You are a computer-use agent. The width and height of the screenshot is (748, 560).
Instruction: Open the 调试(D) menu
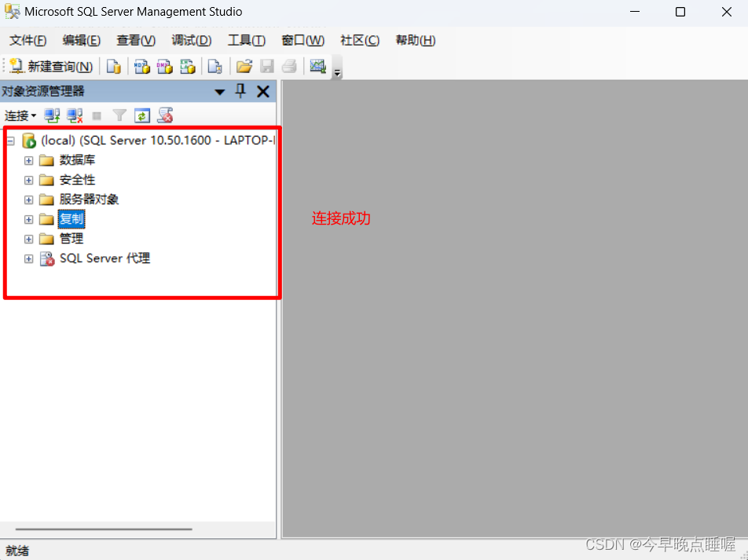click(191, 41)
